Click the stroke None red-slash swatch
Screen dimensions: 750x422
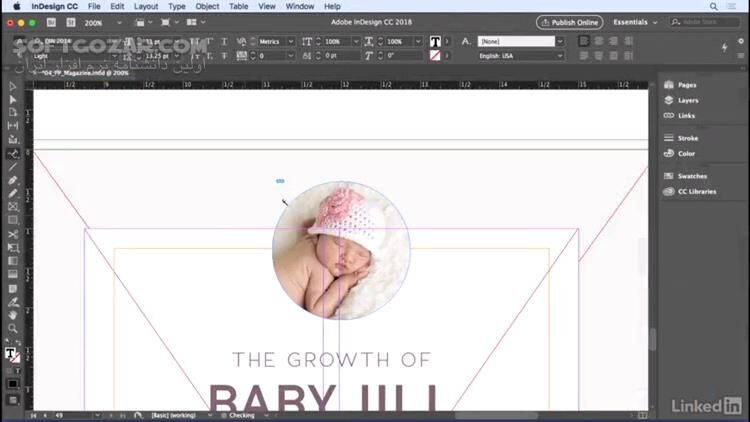tap(435, 56)
